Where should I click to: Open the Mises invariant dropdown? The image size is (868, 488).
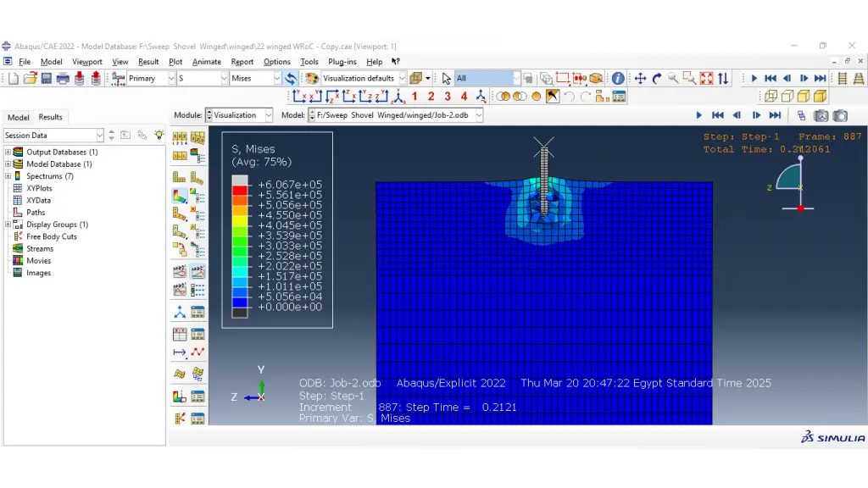(x=277, y=79)
